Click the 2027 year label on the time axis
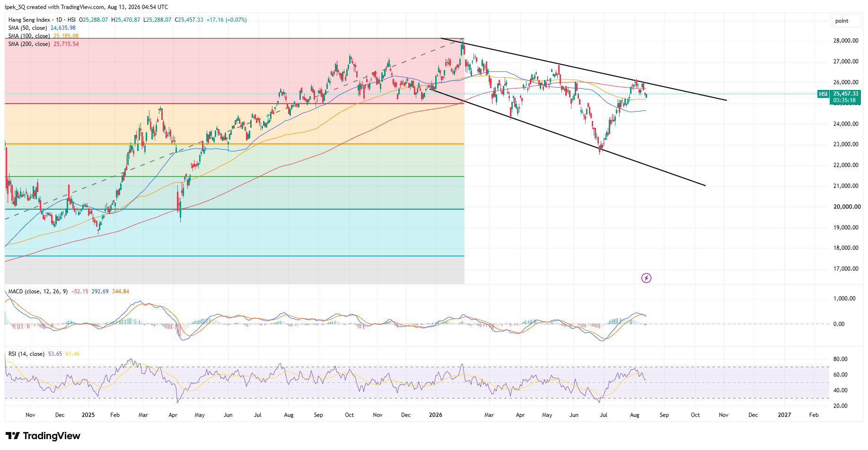 pos(784,415)
